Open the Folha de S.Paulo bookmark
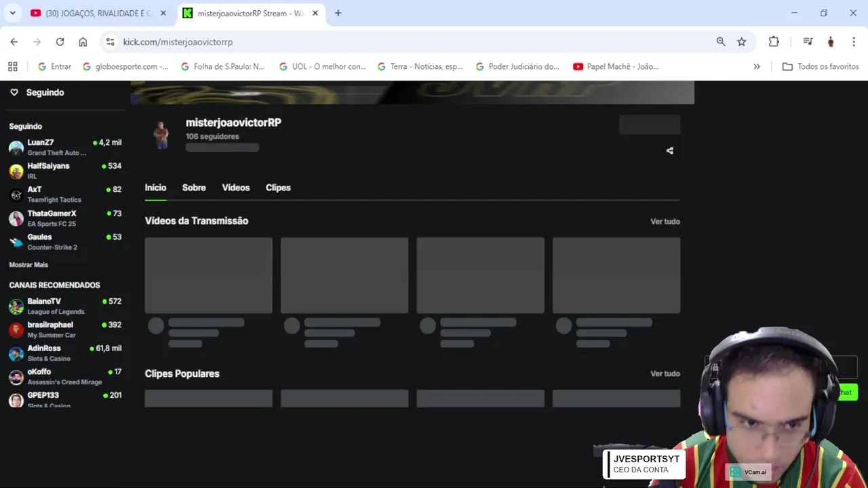Viewport: 868px width, 488px height. coord(222,66)
